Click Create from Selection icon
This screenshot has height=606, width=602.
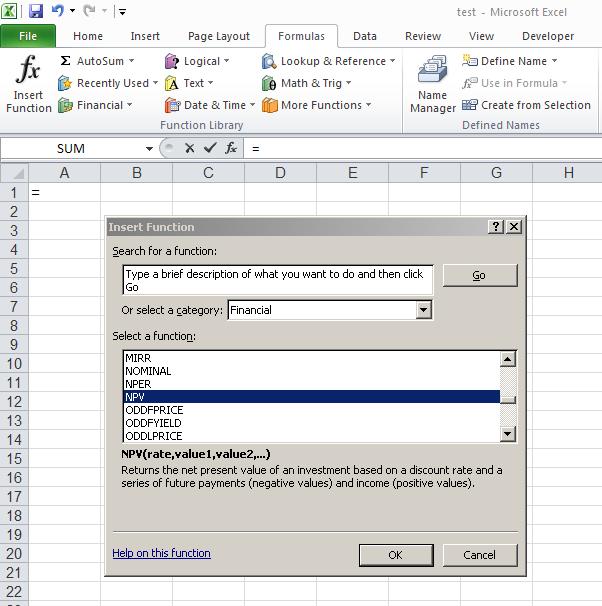[470, 105]
